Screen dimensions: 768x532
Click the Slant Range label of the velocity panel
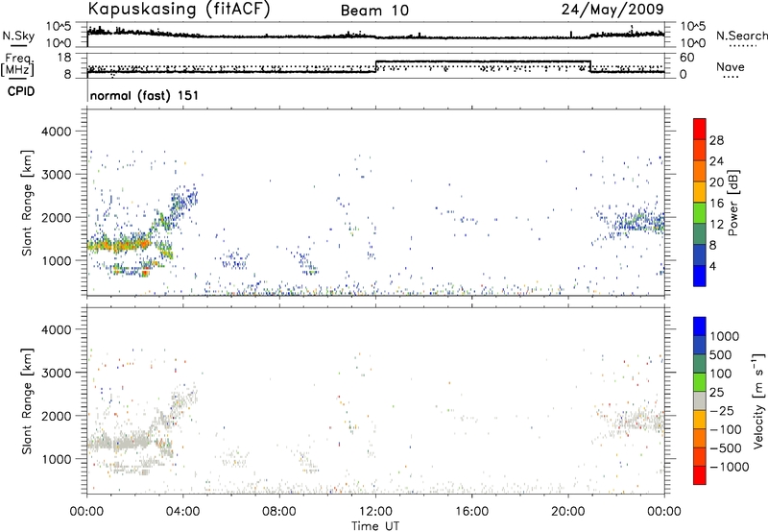tap(27, 401)
